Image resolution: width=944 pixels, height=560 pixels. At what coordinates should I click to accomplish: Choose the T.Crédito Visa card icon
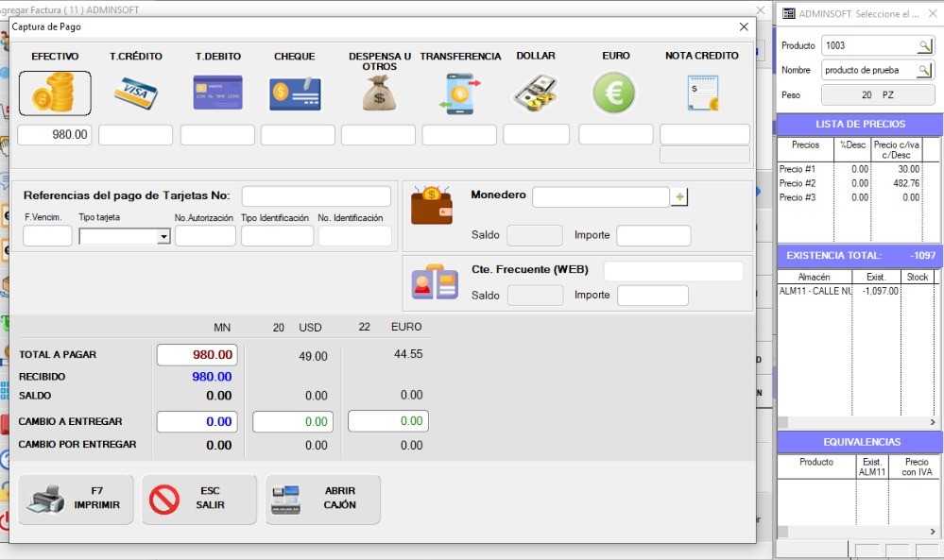[135, 93]
